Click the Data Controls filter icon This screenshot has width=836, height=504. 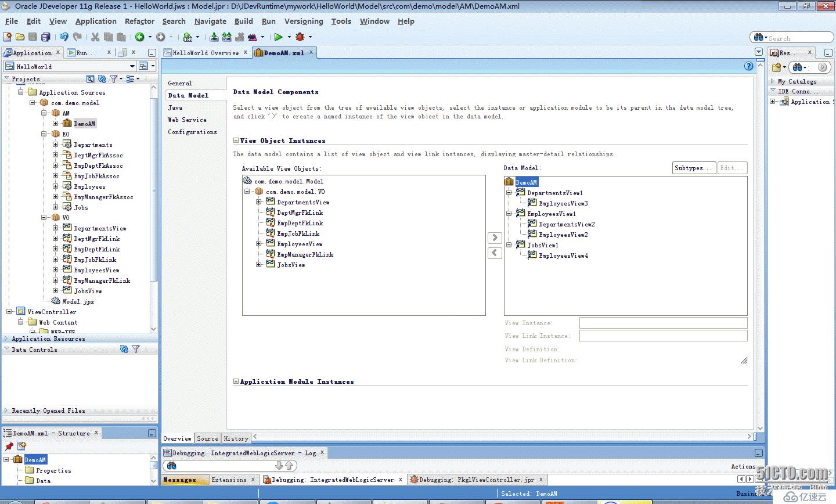click(x=136, y=349)
